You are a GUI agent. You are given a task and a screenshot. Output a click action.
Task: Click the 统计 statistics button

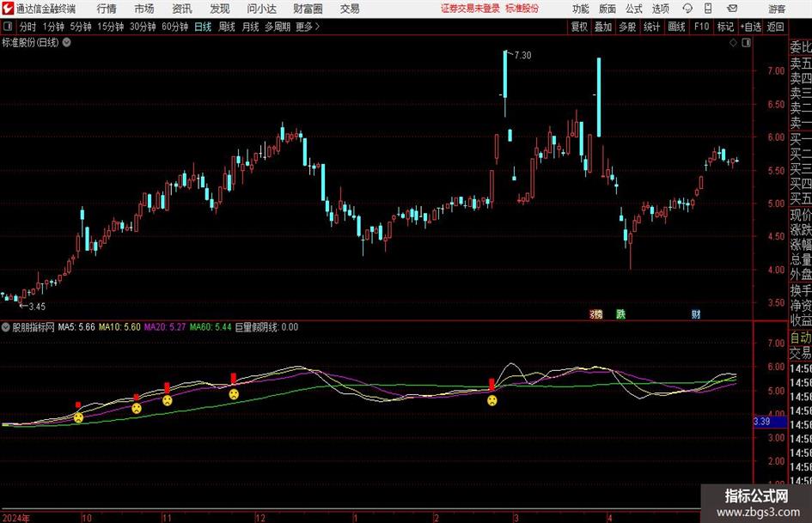(651, 27)
